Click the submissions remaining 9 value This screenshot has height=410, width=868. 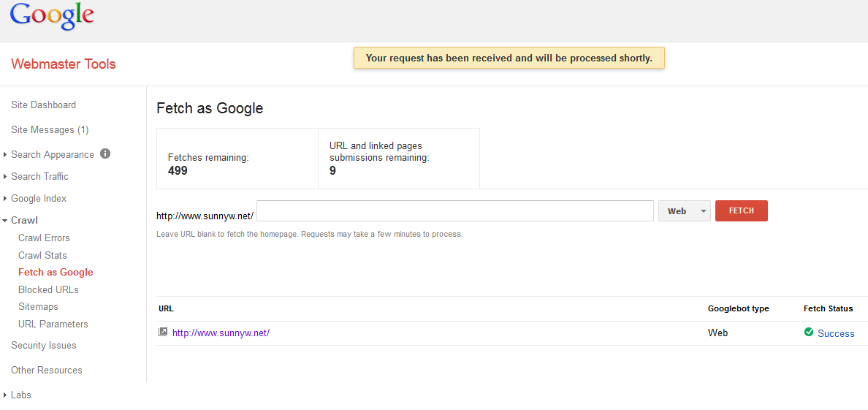pos(332,170)
